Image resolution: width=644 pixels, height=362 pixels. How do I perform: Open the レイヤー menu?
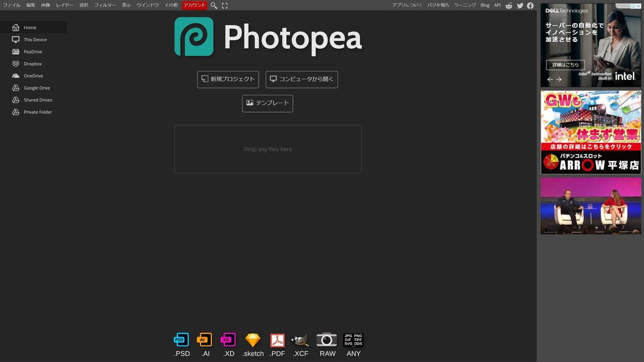64,5
